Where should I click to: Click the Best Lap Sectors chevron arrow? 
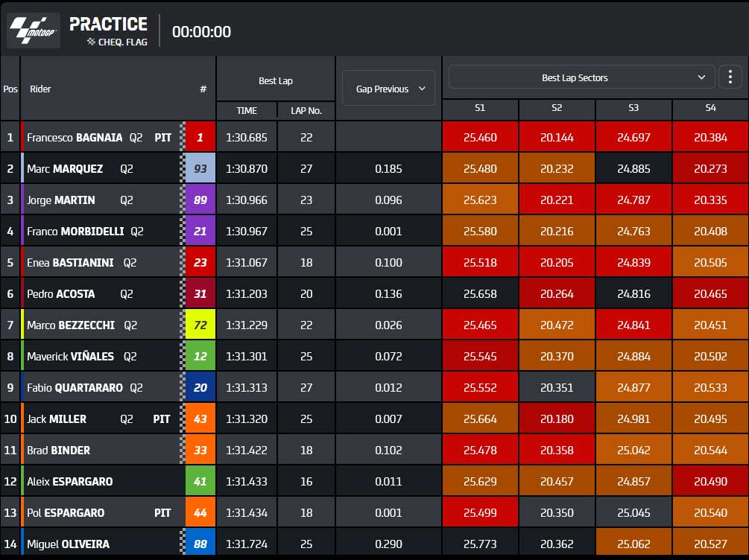(701, 77)
